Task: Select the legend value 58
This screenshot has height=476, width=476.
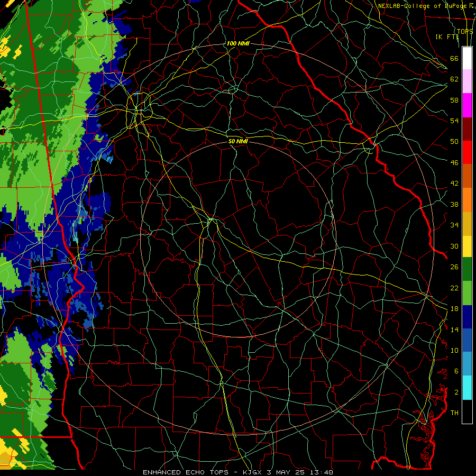Action: [x=454, y=100]
